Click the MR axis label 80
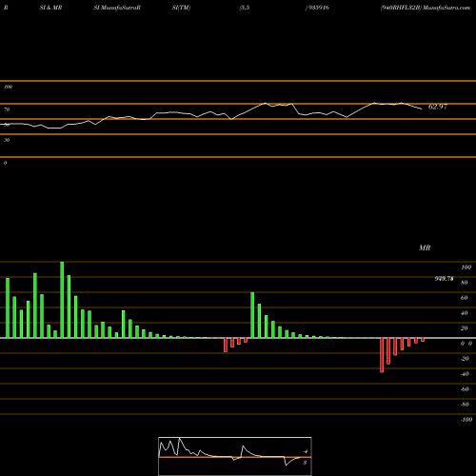This screenshot has width=476, height=476. tap(464, 283)
